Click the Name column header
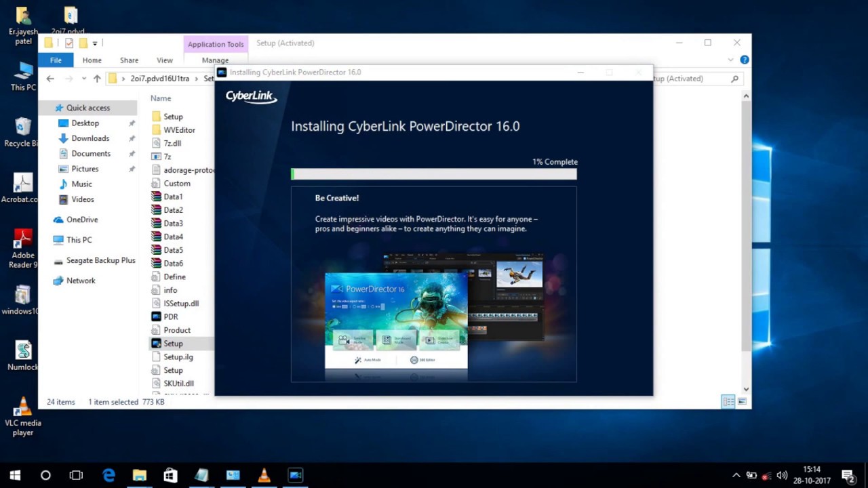Screen dimensions: 868x488 [x=161, y=98]
